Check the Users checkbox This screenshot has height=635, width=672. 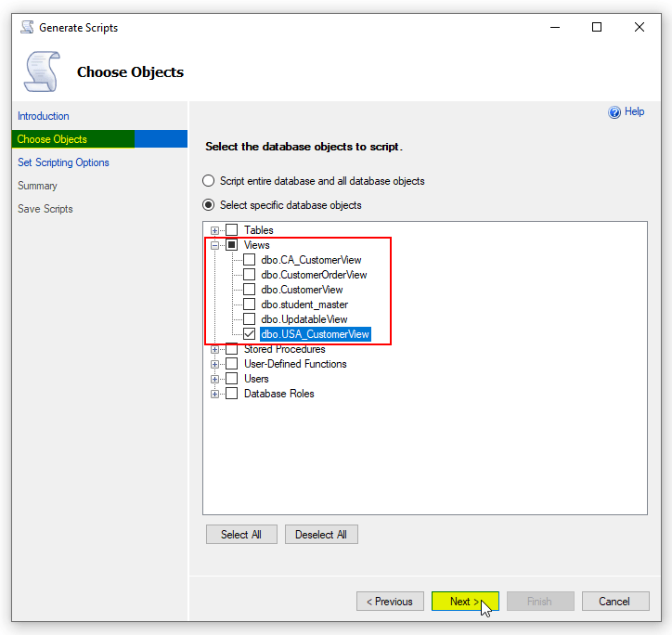[231, 379]
